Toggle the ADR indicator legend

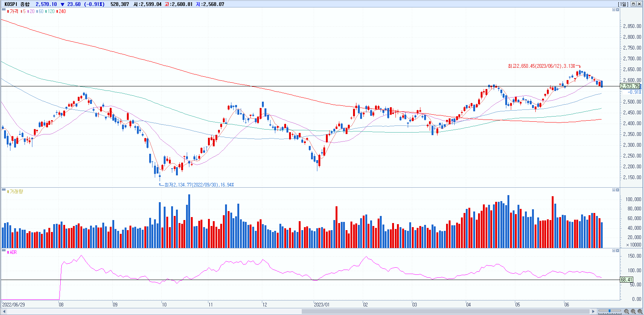(12, 252)
